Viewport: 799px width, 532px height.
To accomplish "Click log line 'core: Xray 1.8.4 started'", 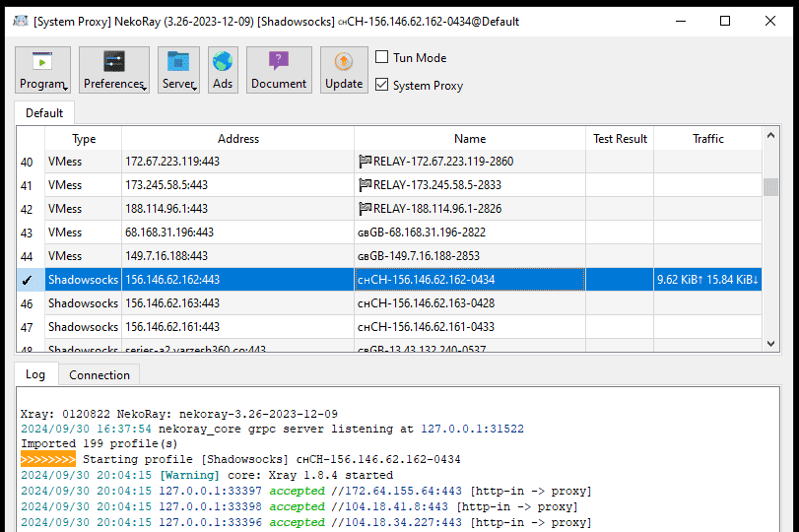I will click(x=207, y=475).
